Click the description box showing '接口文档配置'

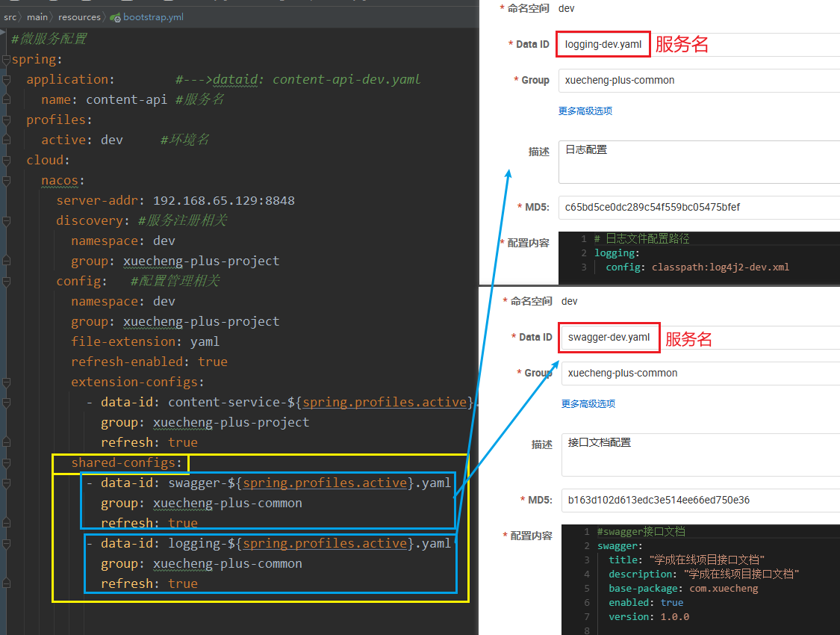[700, 454]
